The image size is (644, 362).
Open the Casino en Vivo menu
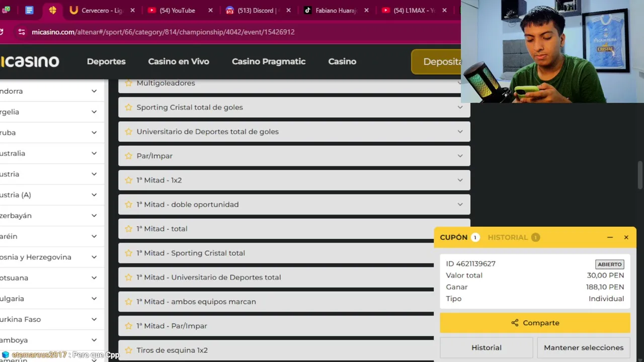(x=179, y=61)
